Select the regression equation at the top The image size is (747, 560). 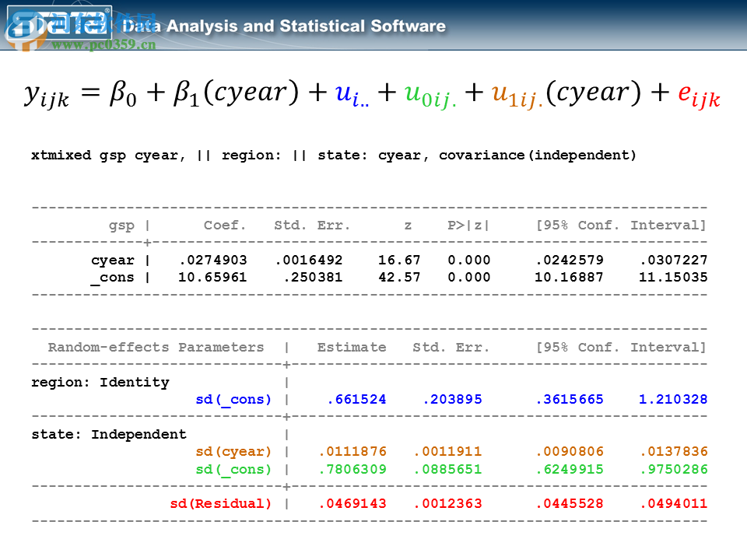[x=373, y=95]
